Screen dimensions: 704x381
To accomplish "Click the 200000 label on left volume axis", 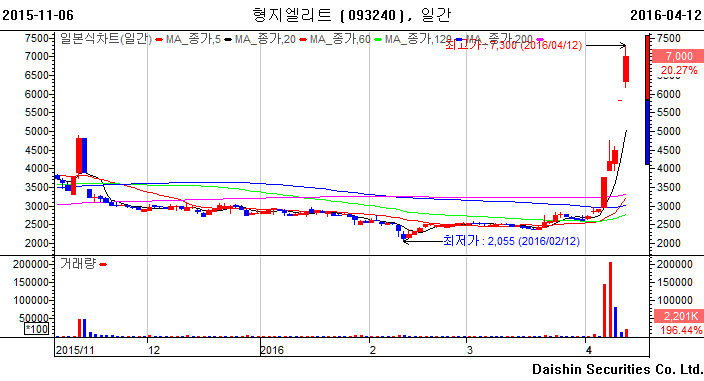I will (31, 264).
